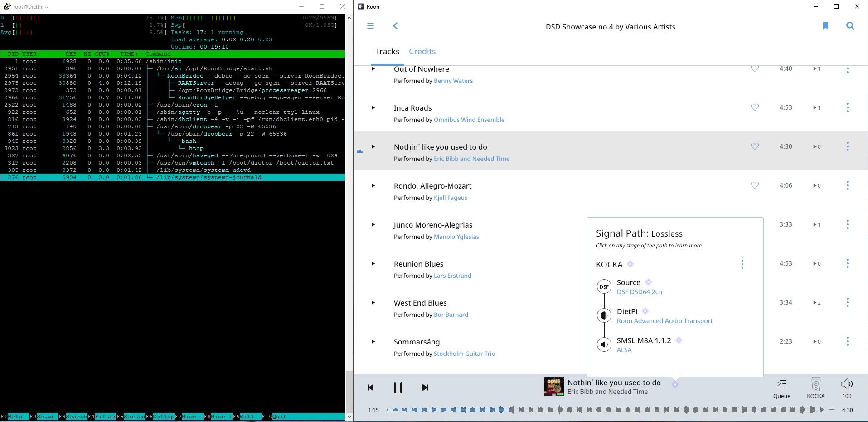The width and height of the screenshot is (868, 422).
Task: Skip to previous track
Action: click(371, 388)
